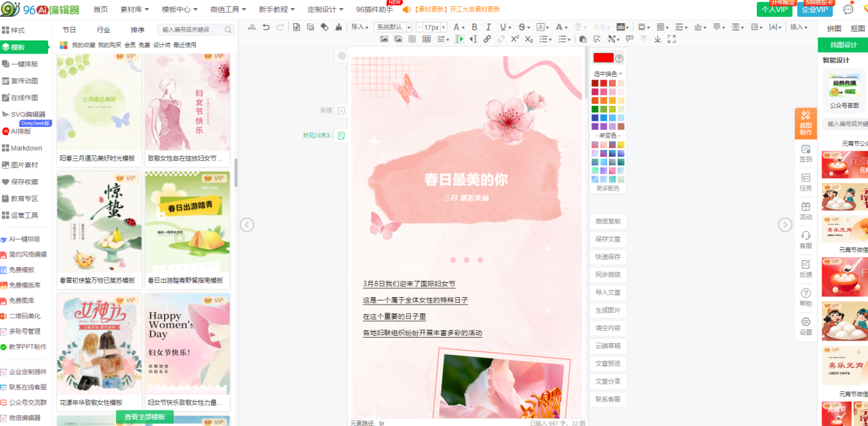
Task: Click the 签到 check-in calendar icon
Action: pyautogui.click(x=806, y=153)
